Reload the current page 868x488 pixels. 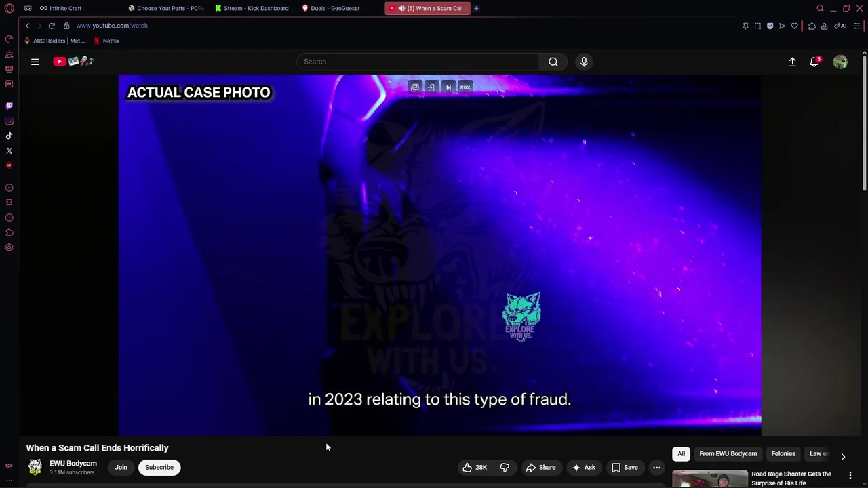[52, 26]
